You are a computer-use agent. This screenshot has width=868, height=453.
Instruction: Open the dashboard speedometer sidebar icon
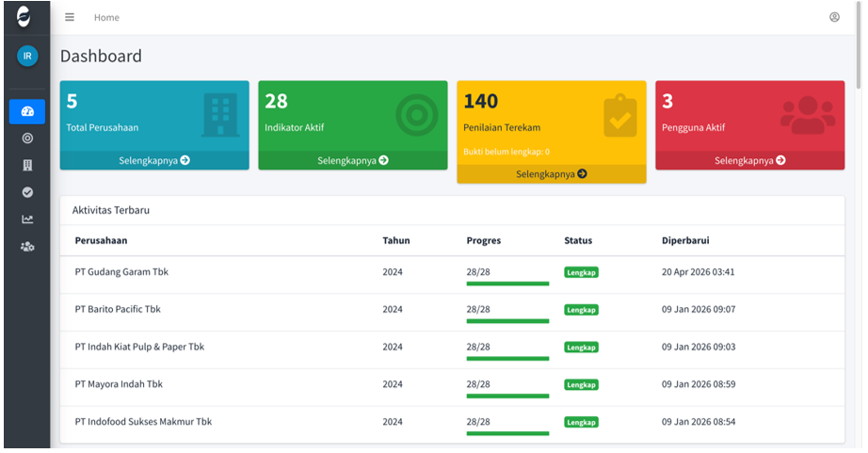tap(27, 111)
